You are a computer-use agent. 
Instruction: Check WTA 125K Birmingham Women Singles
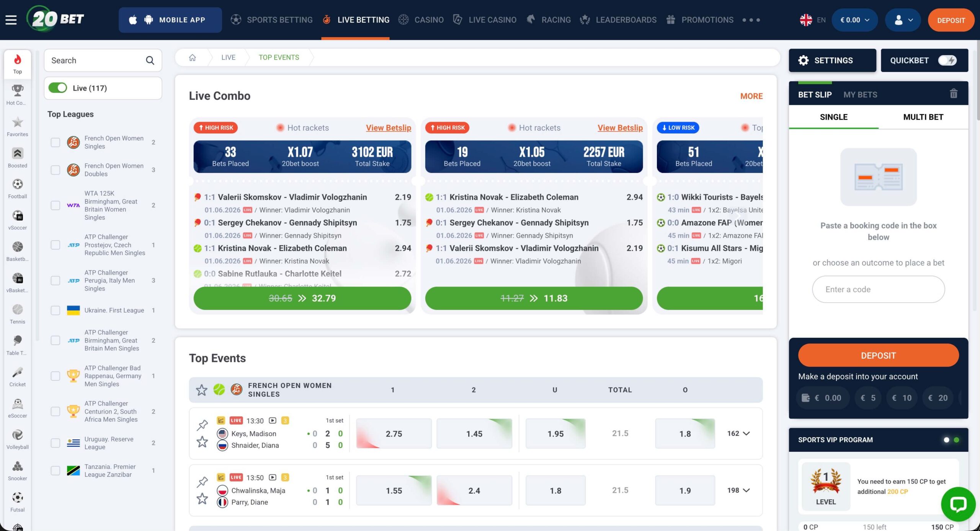(x=56, y=205)
